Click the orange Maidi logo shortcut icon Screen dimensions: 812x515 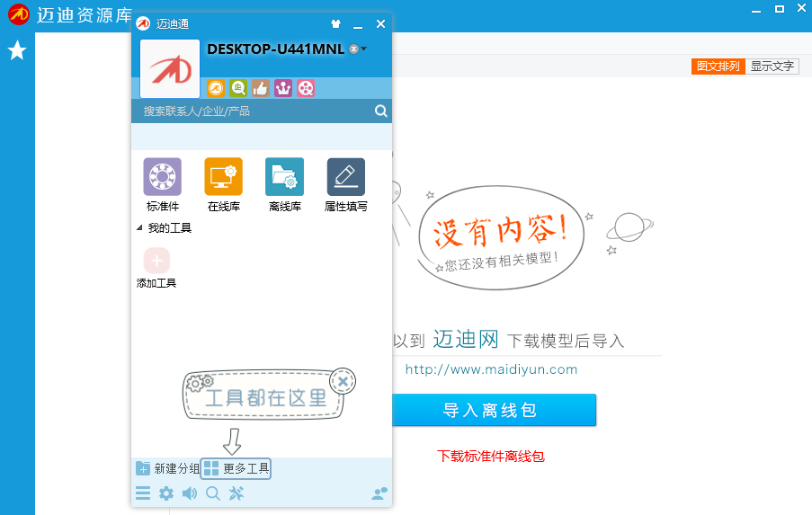click(216, 88)
